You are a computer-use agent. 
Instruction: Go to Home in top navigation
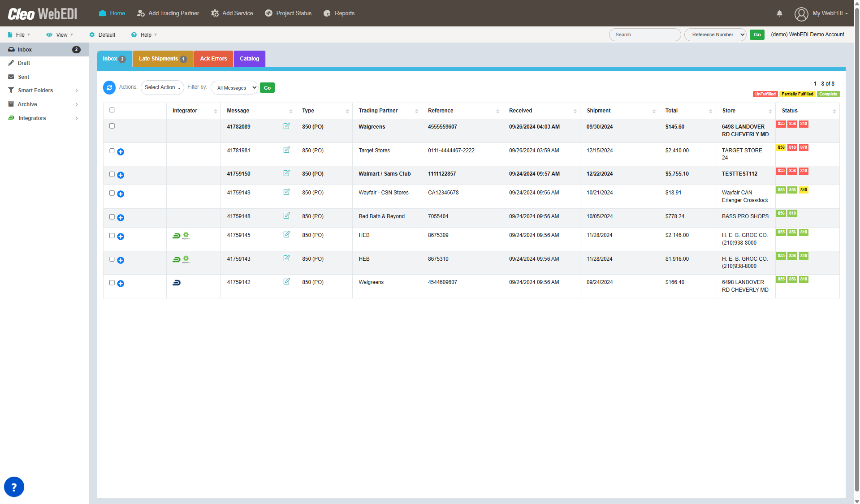112,13
